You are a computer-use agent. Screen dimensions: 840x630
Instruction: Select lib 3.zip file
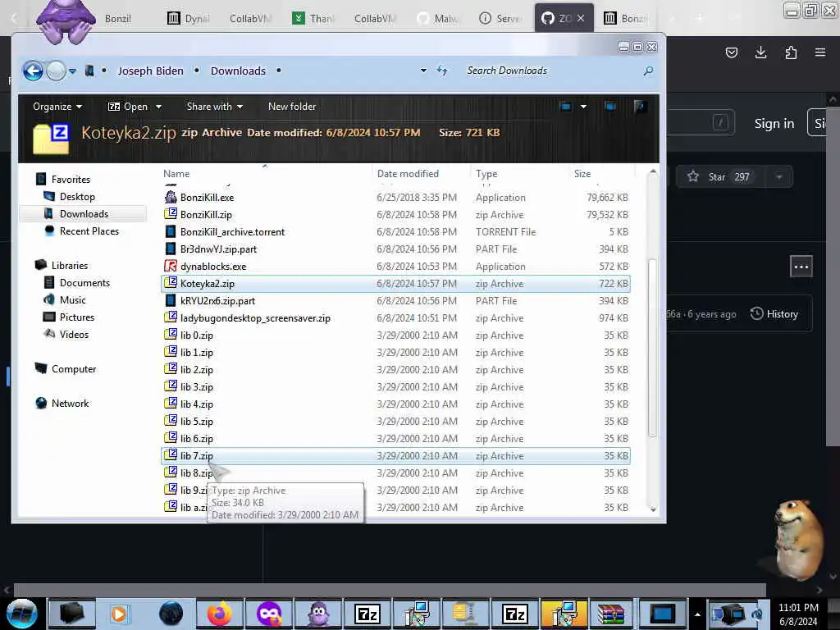tap(197, 387)
